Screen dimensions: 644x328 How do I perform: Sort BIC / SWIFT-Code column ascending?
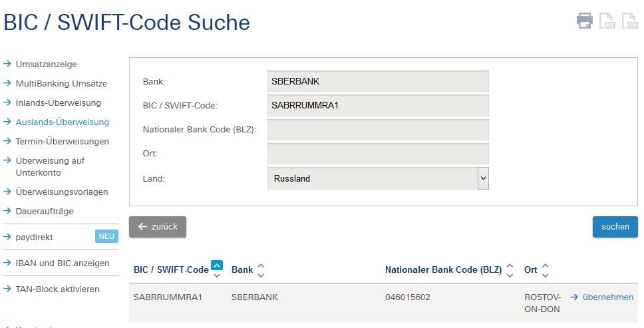(217, 265)
